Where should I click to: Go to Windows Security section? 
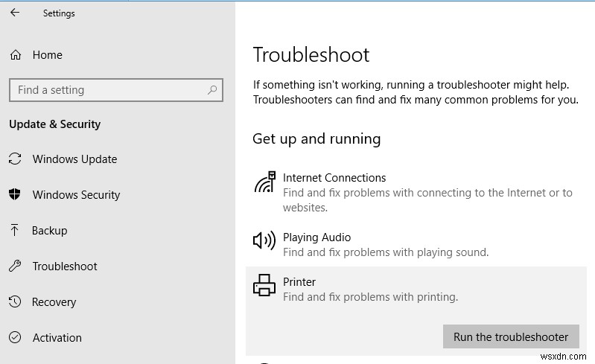(x=76, y=194)
